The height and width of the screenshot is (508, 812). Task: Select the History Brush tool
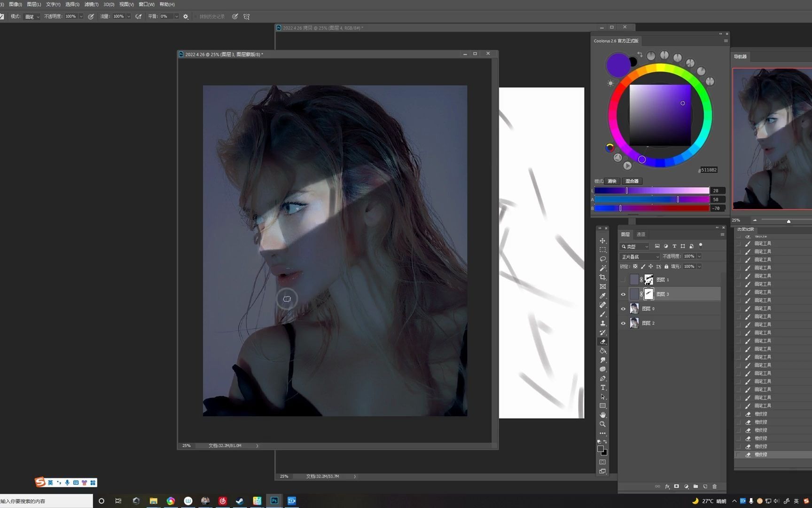click(602, 333)
